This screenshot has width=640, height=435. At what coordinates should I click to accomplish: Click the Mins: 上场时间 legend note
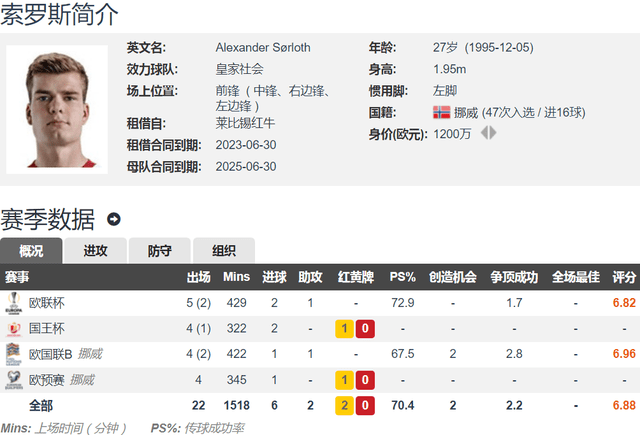click(x=64, y=428)
